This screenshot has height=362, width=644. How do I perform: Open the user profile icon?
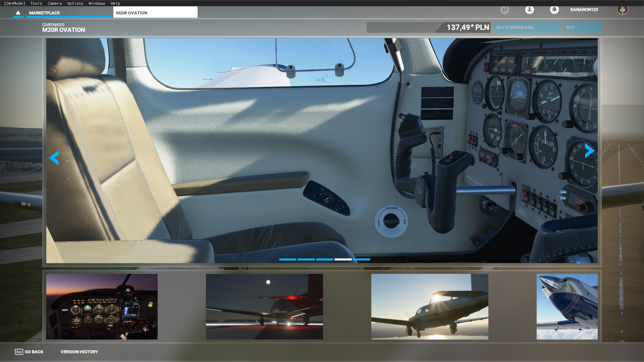coord(529,10)
